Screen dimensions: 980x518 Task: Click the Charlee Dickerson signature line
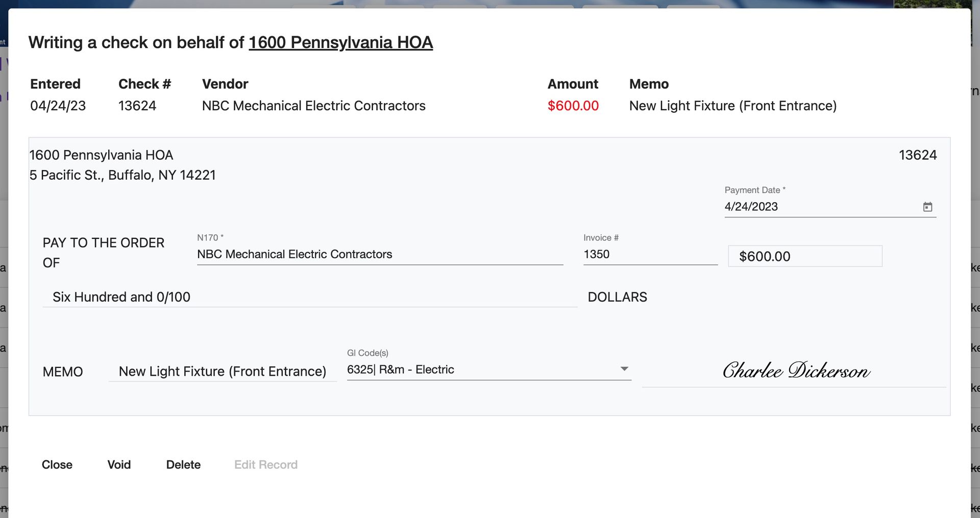pos(795,371)
